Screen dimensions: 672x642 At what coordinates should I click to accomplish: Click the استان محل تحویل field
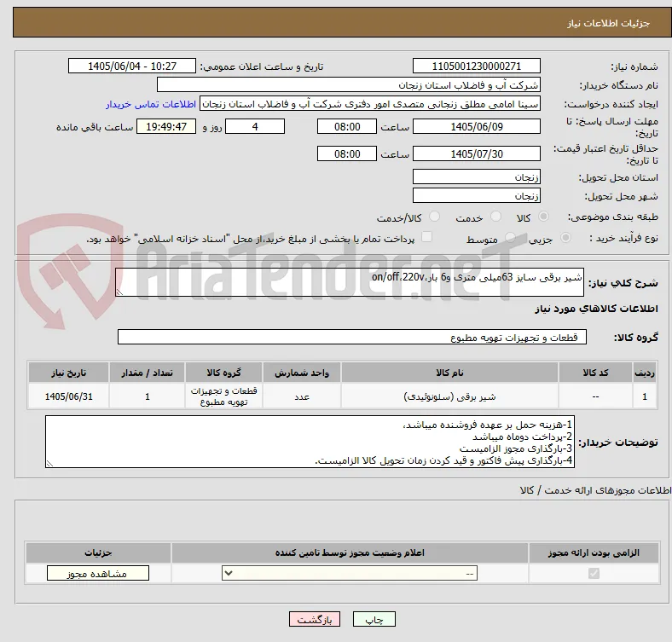coord(476,176)
